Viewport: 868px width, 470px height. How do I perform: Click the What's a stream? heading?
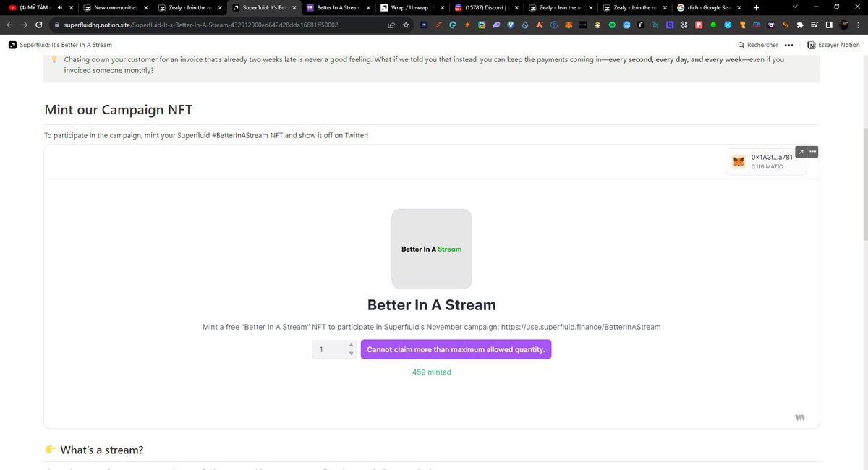point(102,450)
